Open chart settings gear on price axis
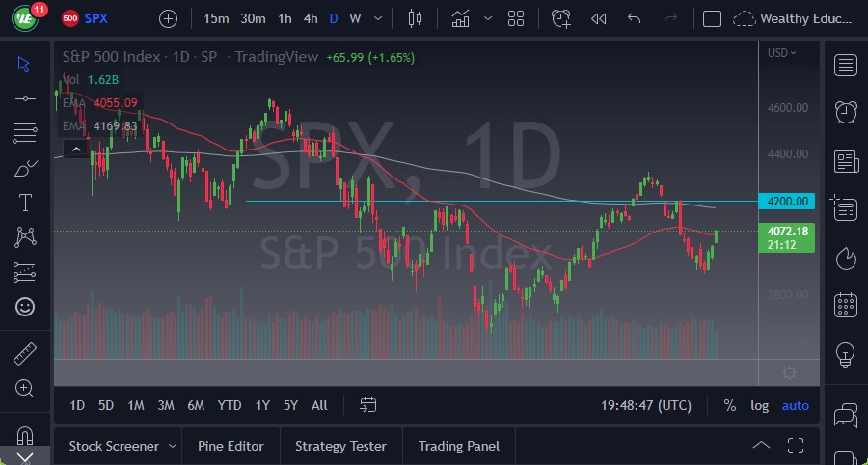Viewport: 868px width, 465px height. (789, 373)
